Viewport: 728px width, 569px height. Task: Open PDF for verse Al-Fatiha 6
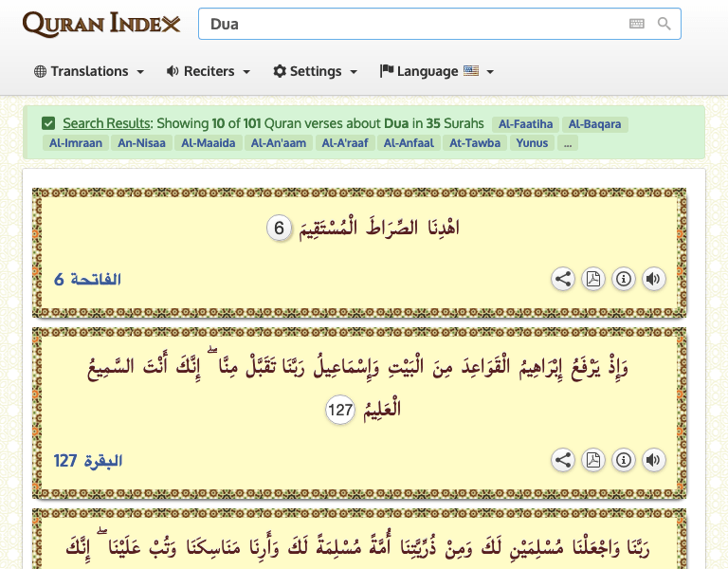click(x=593, y=279)
